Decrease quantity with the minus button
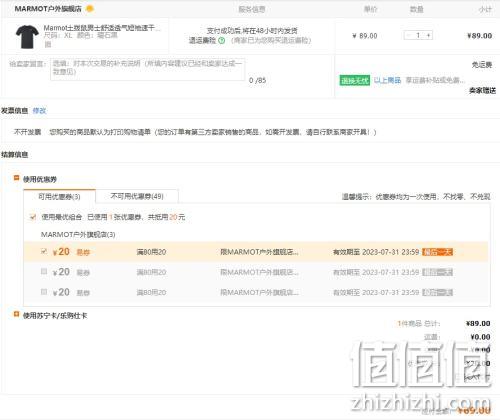This screenshot has height=420, width=500. pyautogui.click(x=408, y=35)
